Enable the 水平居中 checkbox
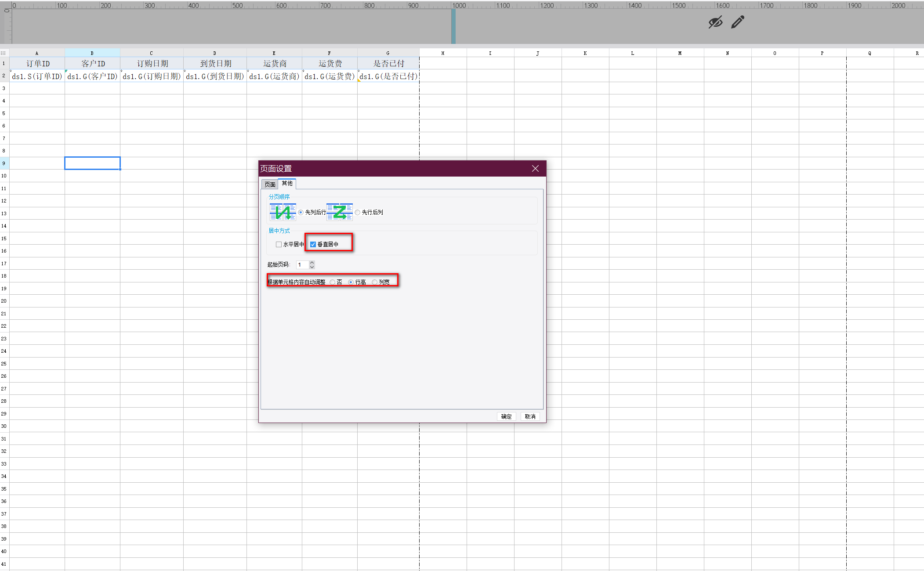Screen dimensions: 924x571 (x=279, y=244)
